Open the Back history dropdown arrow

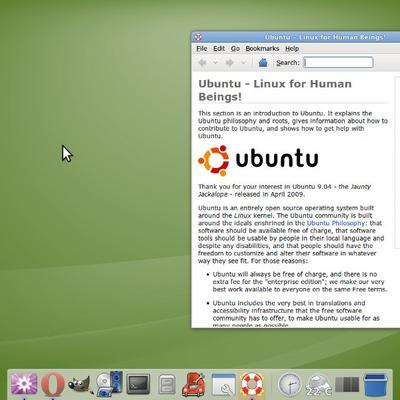point(215,62)
